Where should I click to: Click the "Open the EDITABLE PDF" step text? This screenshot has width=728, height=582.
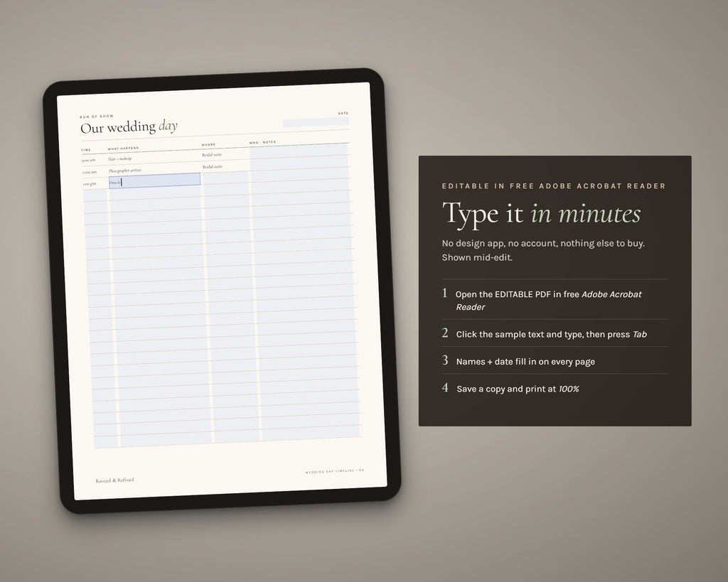(x=549, y=301)
